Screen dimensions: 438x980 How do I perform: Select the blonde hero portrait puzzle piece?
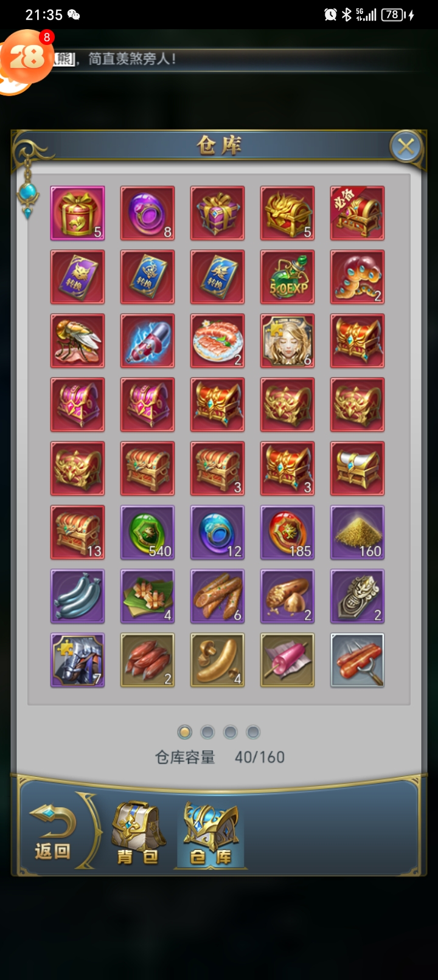(287, 340)
